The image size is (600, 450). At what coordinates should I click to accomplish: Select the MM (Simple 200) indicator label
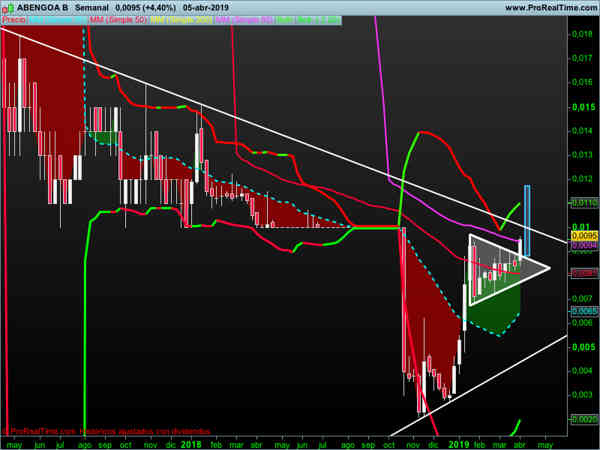pyautogui.click(x=182, y=20)
